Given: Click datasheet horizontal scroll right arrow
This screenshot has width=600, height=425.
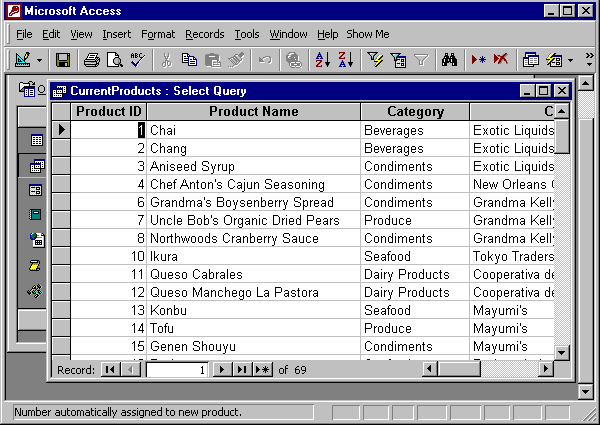Looking at the screenshot, I should (x=546, y=369).
